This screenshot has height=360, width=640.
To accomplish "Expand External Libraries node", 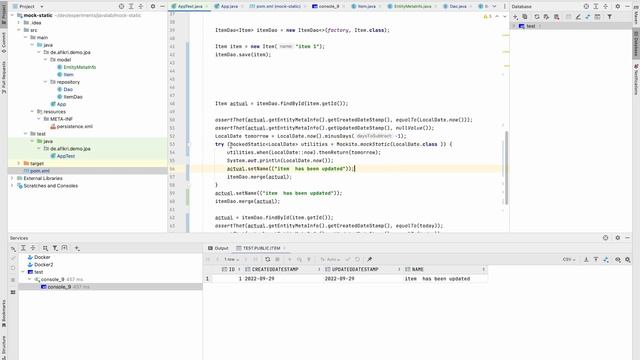I will pyautogui.click(x=12, y=178).
